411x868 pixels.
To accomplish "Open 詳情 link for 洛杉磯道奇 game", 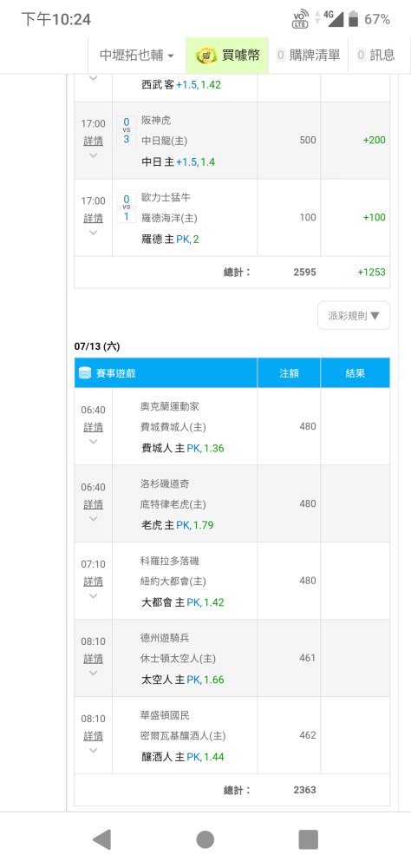I will pyautogui.click(x=93, y=504).
